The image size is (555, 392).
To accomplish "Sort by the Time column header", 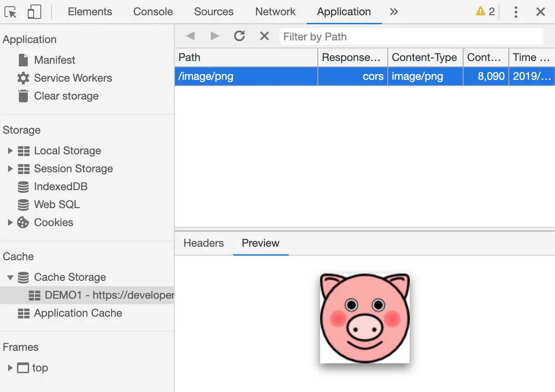I will (x=532, y=57).
